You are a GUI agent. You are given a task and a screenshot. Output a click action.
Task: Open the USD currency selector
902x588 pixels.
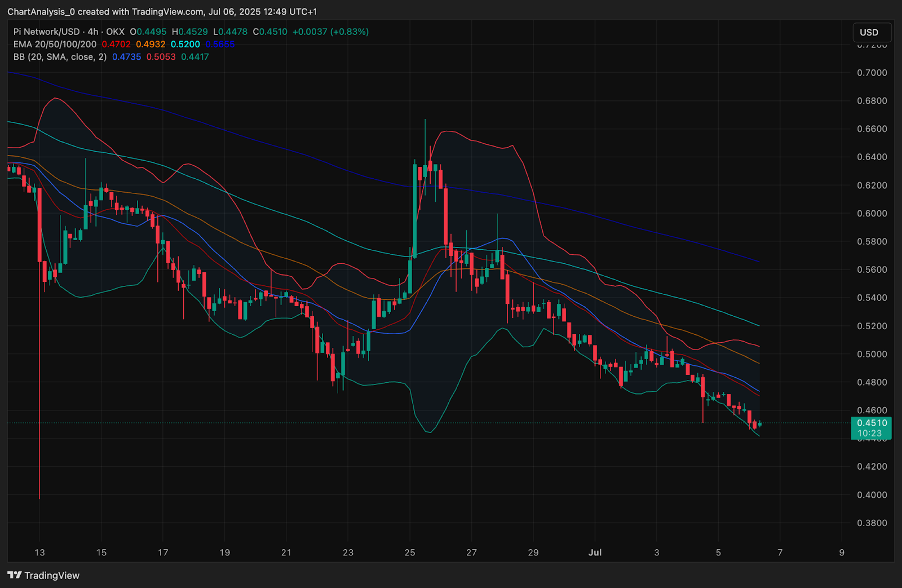871,32
